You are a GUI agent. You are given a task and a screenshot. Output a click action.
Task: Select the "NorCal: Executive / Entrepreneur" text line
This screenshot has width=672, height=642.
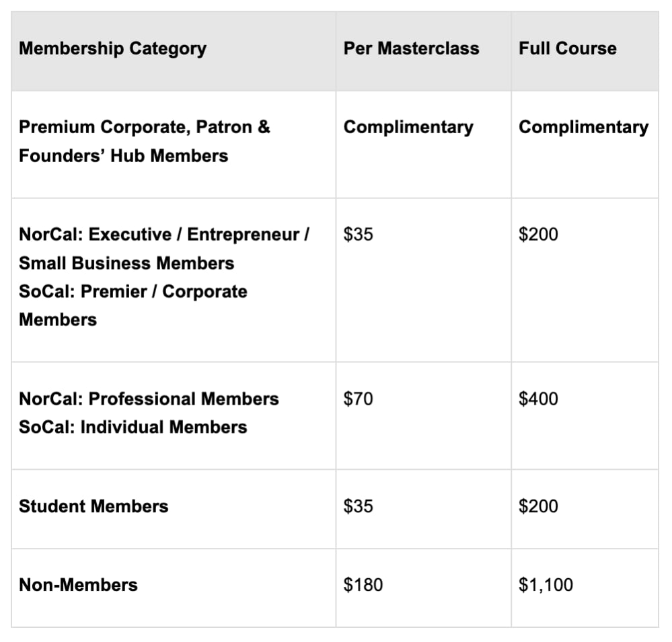coord(164,235)
